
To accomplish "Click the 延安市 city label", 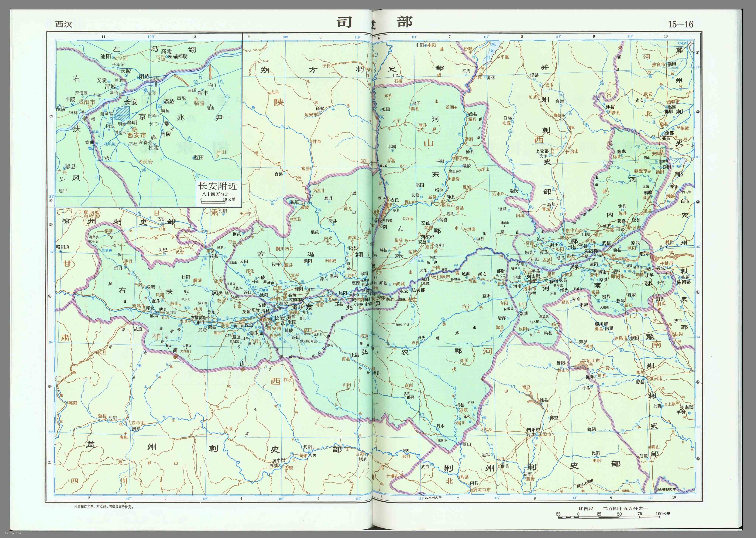I will tap(311, 115).
